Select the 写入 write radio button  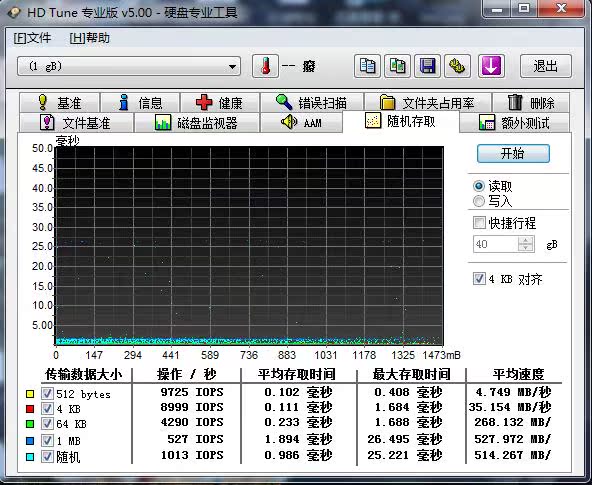point(479,201)
